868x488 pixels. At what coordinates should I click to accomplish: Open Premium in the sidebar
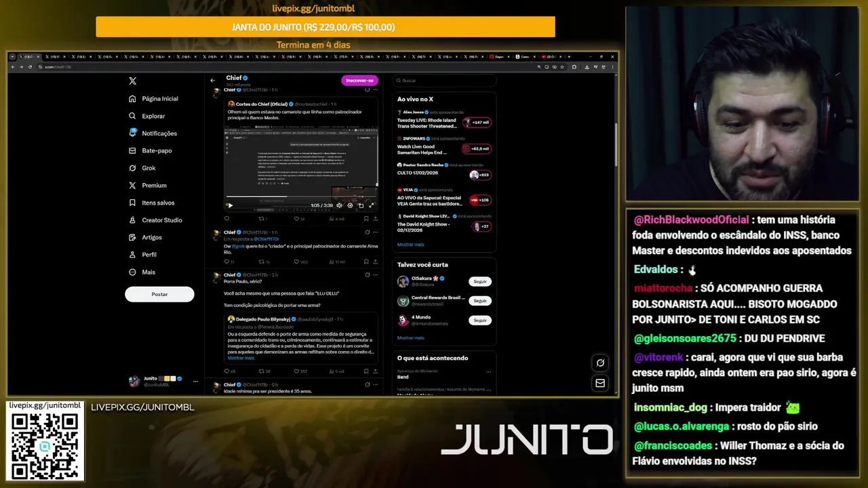click(x=147, y=185)
